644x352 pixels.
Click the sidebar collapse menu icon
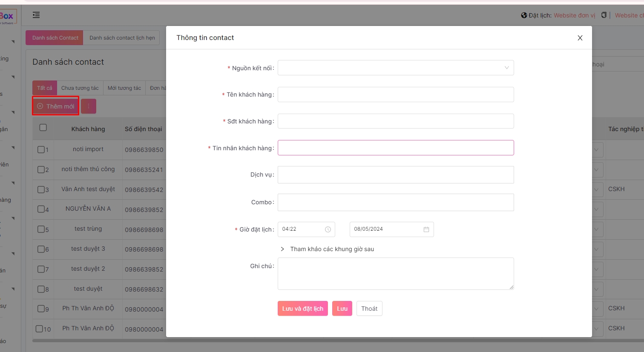[x=36, y=15]
